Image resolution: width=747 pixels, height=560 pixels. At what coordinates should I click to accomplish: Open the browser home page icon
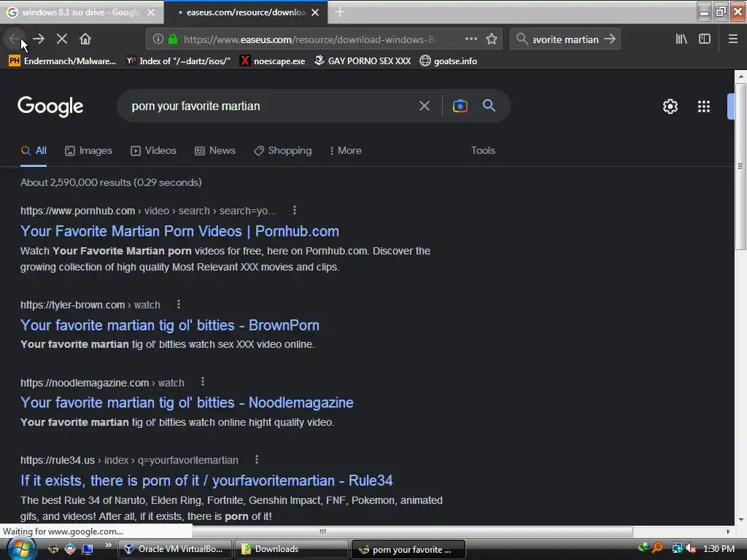pyautogui.click(x=85, y=39)
